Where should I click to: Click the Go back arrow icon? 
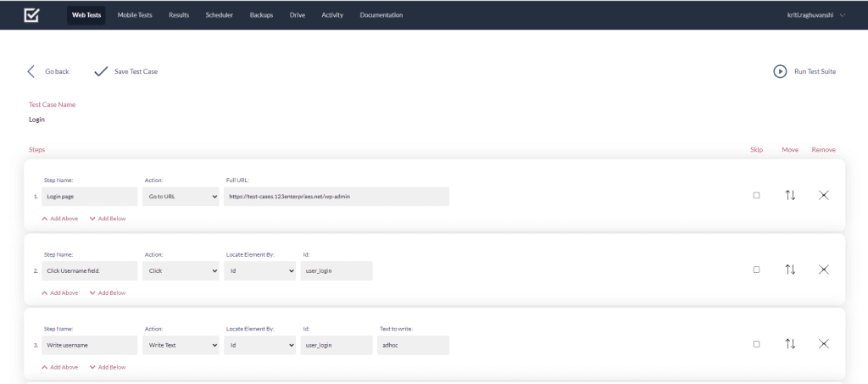click(31, 71)
